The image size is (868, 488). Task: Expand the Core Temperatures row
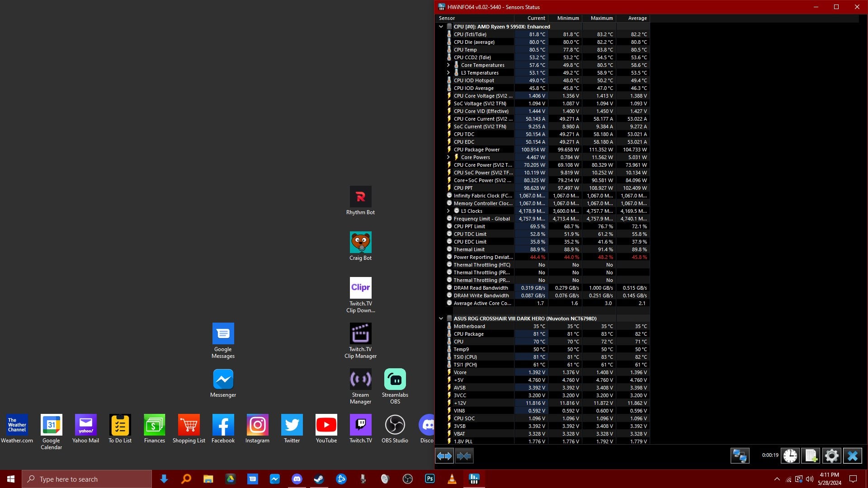(448, 65)
